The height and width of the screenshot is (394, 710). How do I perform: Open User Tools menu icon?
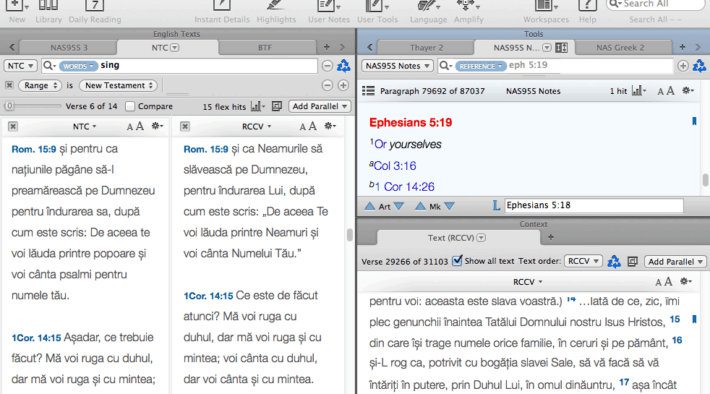point(377,12)
